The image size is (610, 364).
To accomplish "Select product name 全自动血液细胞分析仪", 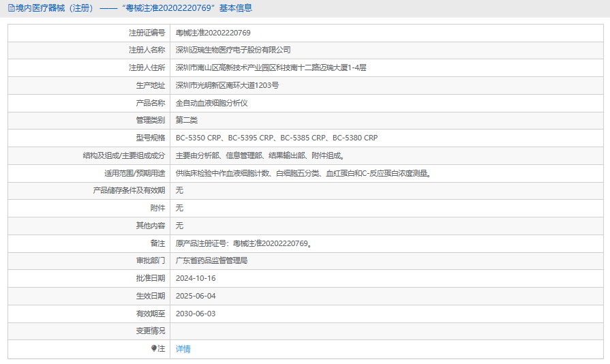I will (212, 103).
